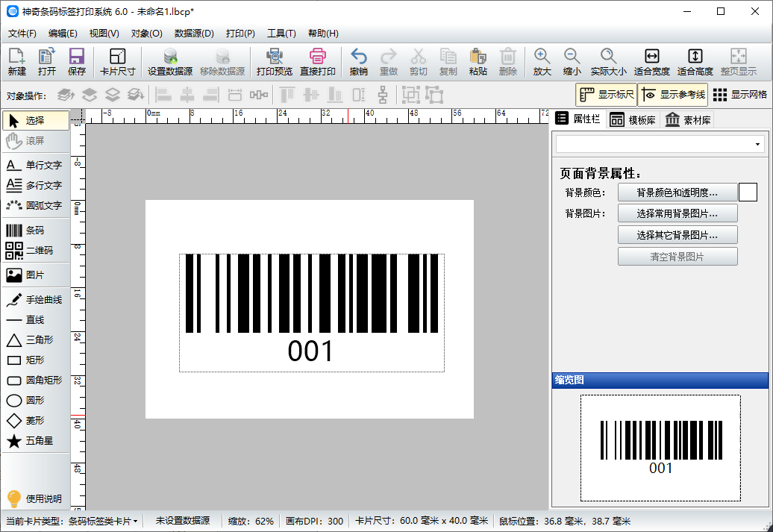The height and width of the screenshot is (532, 773).
Task: Select the 条码 barcode tool
Action: tap(35, 231)
